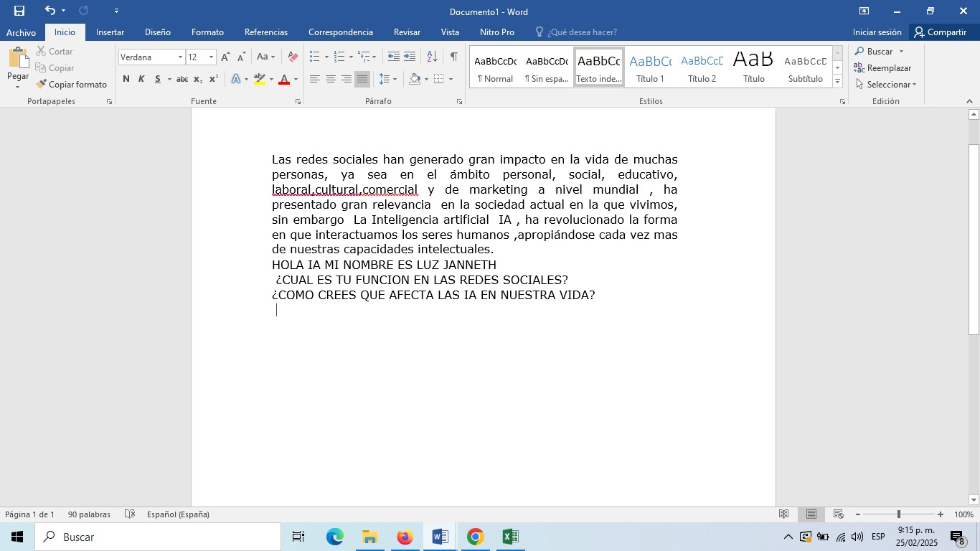Apply the Título 1 style

click(x=650, y=67)
